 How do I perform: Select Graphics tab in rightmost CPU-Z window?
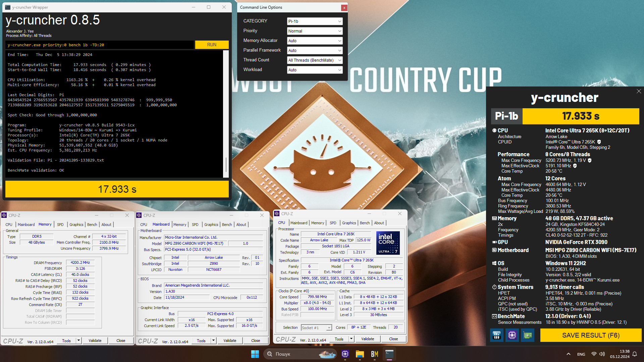point(349,223)
